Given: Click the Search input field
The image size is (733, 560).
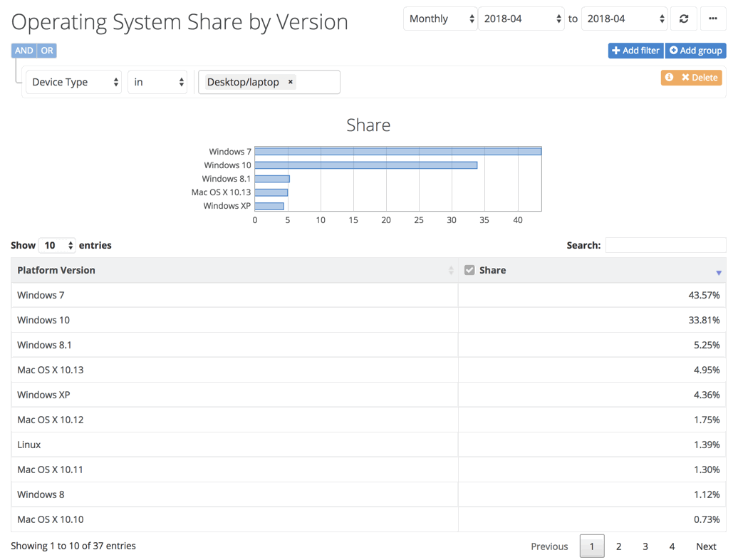Looking at the screenshot, I should pyautogui.click(x=665, y=245).
